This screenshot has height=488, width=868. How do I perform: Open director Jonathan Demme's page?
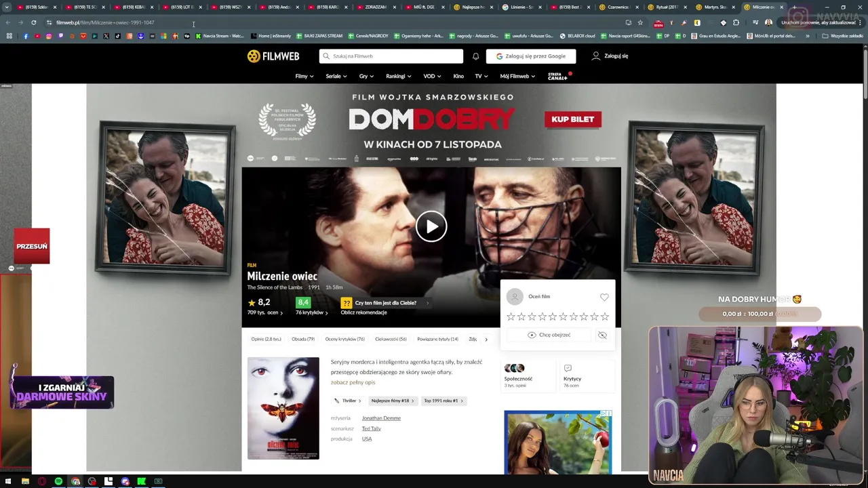381,418
